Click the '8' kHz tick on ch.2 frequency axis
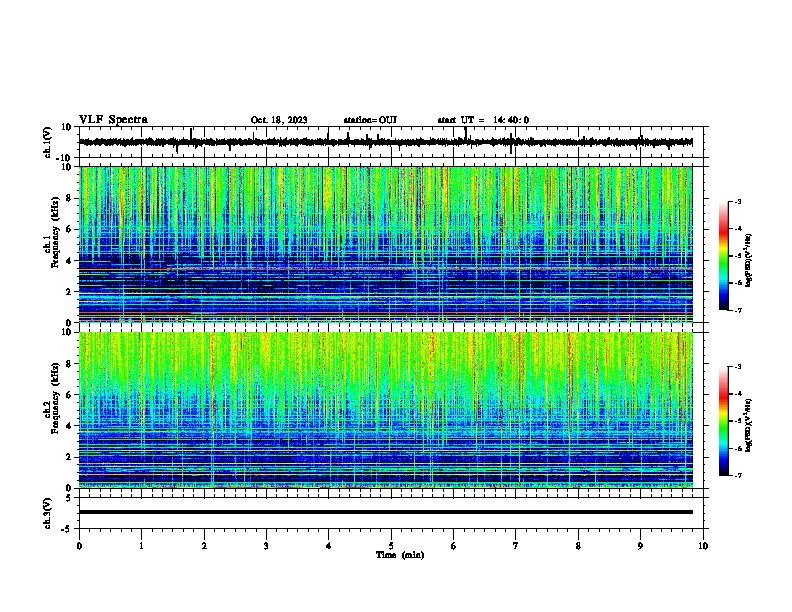This screenshot has height=612, width=792. coord(69,364)
